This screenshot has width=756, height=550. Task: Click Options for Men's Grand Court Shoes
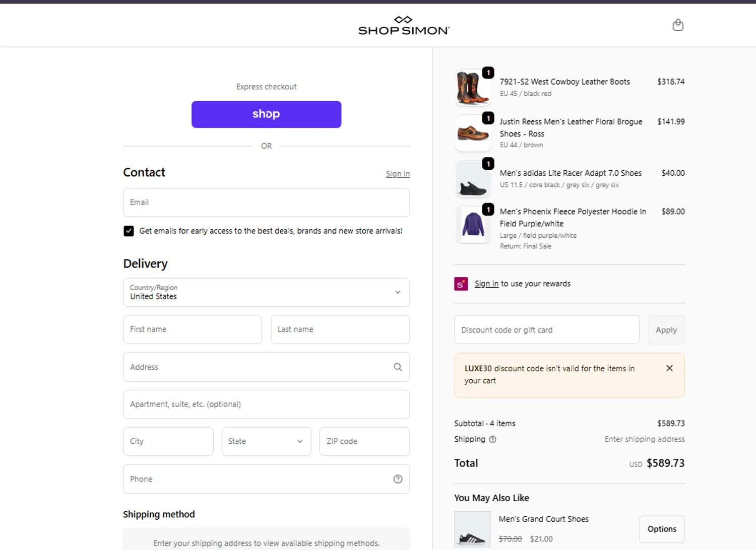click(662, 529)
